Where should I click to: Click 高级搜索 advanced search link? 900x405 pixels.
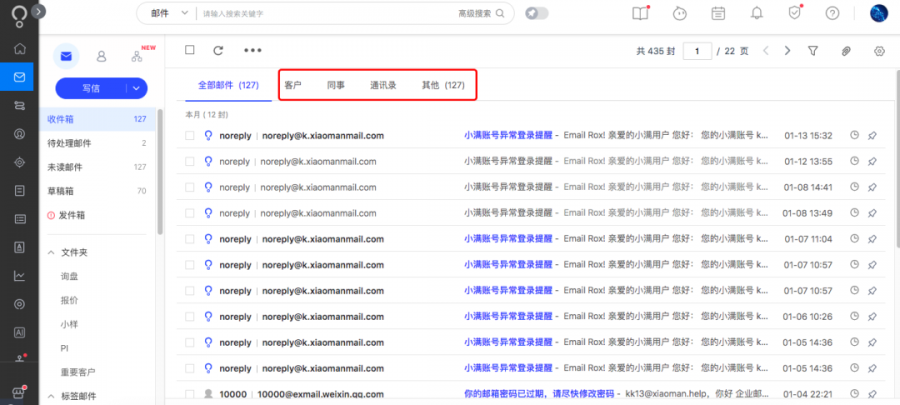point(477,14)
